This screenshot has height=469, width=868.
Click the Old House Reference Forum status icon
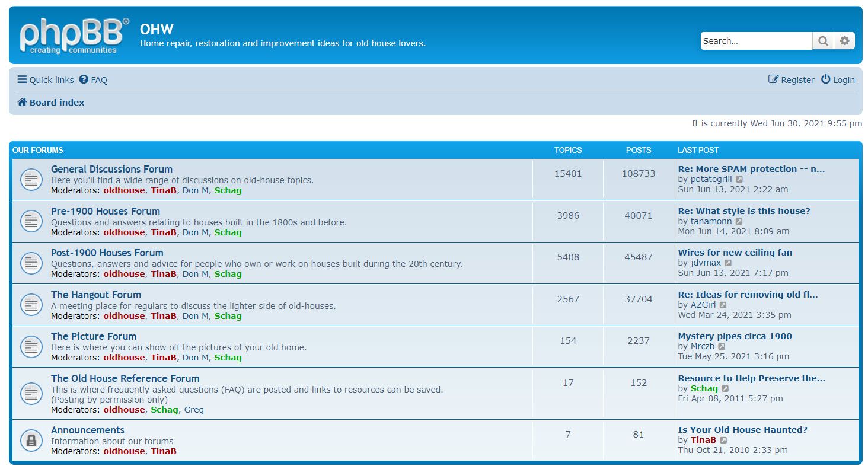click(x=31, y=393)
